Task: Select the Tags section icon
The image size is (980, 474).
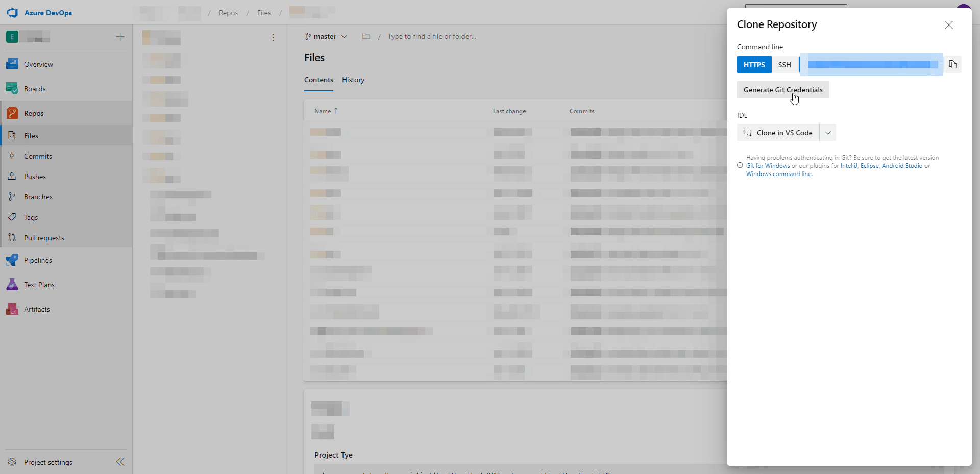Action: [x=12, y=217]
